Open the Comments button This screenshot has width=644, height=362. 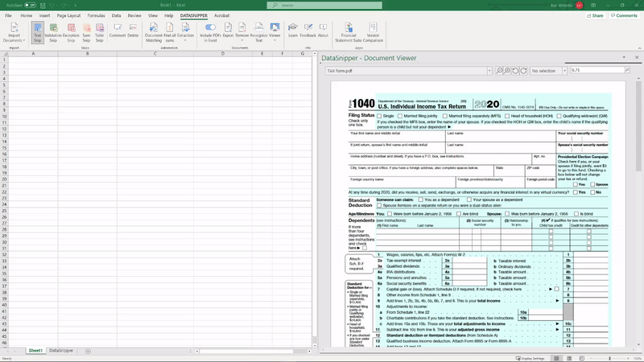click(625, 15)
